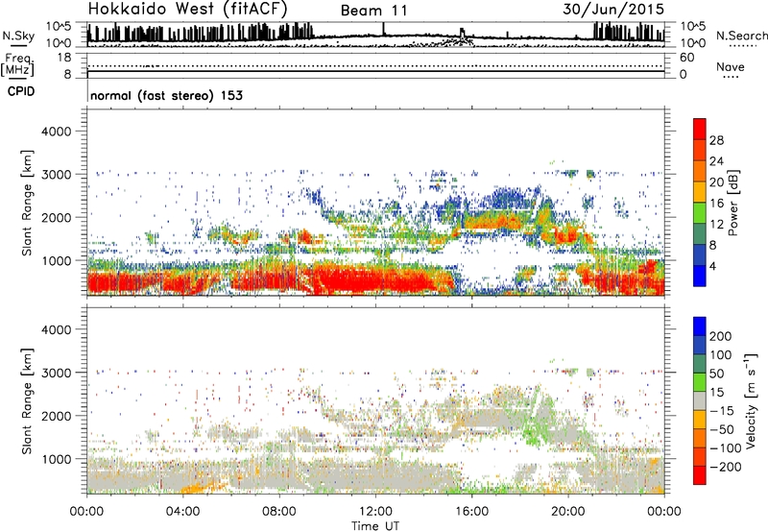The width and height of the screenshot is (768, 532).
Task: Select the velocity panel "Slant Range [km]" label
Action: (27, 401)
